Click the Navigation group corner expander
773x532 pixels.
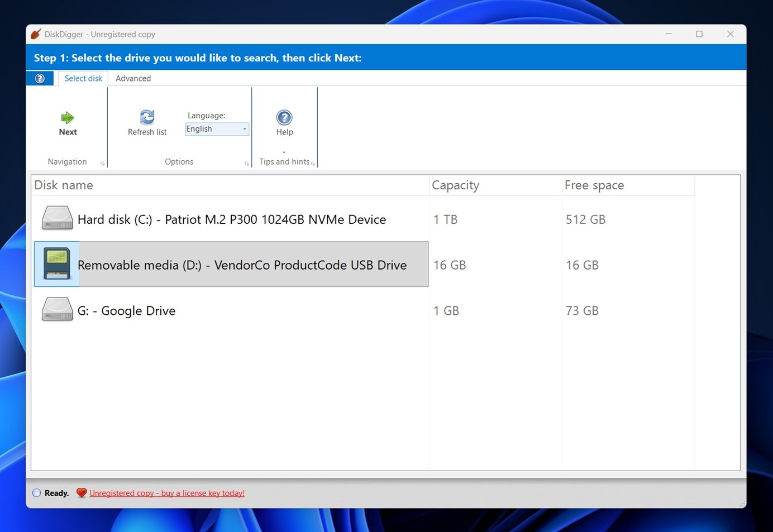click(102, 163)
